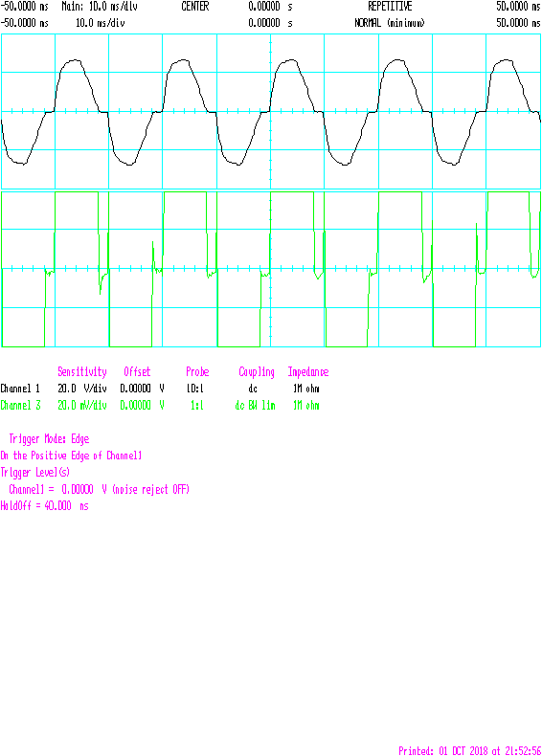Click the Probe column header

coord(197,371)
